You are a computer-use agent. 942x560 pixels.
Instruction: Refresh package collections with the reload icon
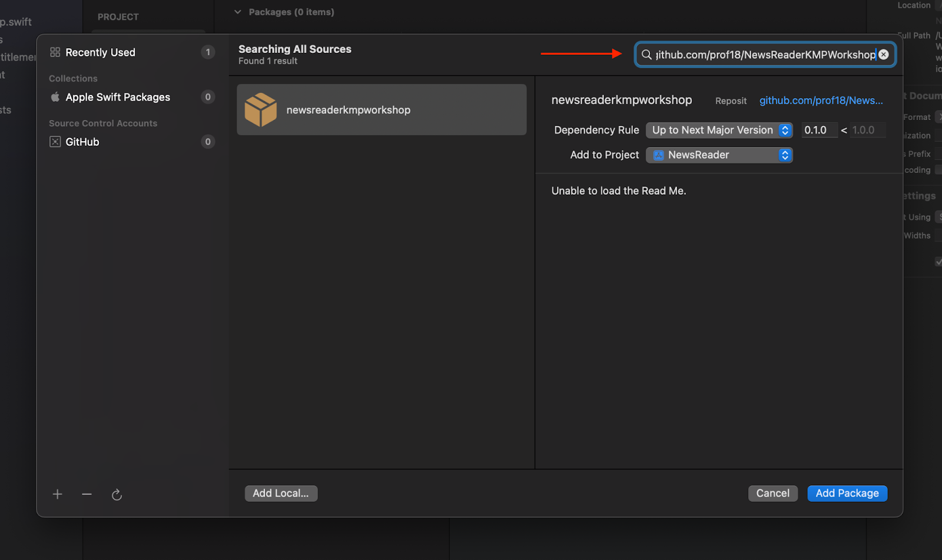point(117,495)
